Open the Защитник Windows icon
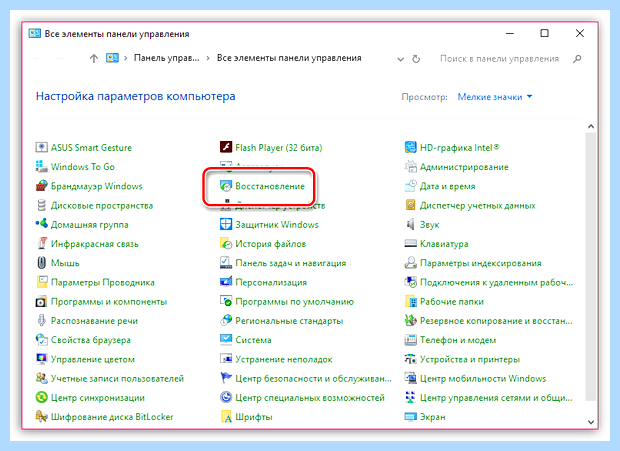This screenshot has width=620, height=451. [226, 225]
